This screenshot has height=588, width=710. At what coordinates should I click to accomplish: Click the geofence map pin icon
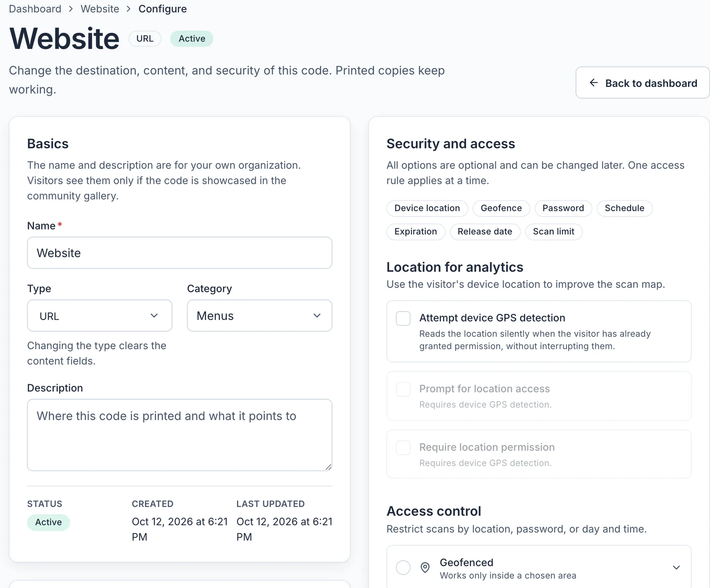click(425, 567)
